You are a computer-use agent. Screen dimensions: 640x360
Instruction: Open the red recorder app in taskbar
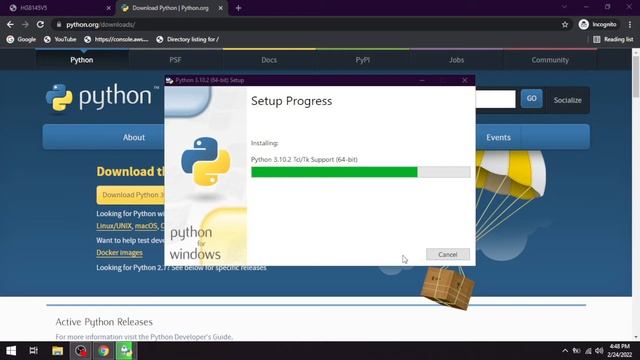coord(80,351)
